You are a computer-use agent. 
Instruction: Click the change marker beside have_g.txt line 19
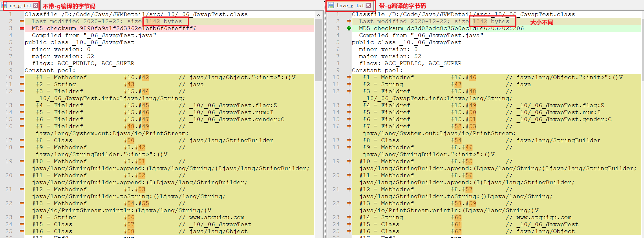point(349,161)
